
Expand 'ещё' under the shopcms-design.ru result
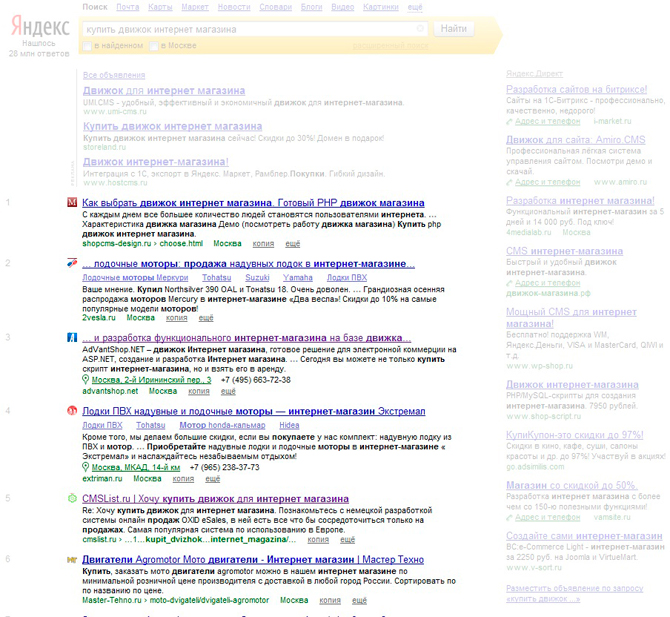point(293,243)
